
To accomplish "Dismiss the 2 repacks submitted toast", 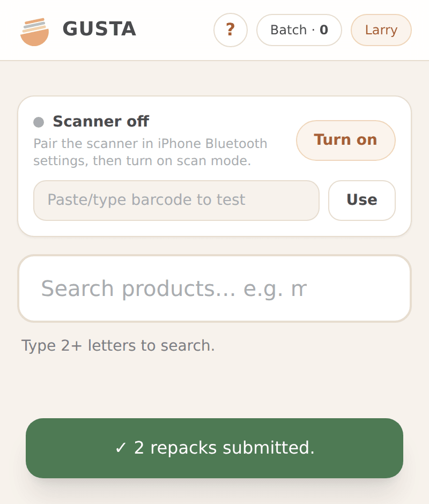I will pos(214,448).
